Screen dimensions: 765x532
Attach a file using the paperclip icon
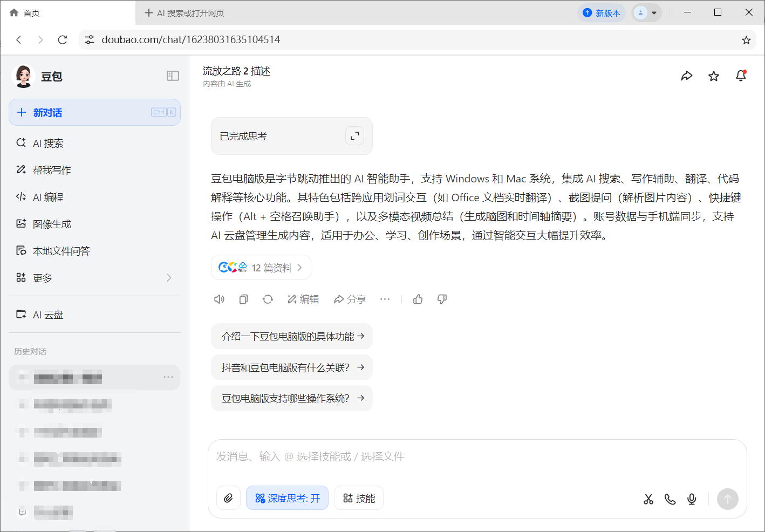228,497
